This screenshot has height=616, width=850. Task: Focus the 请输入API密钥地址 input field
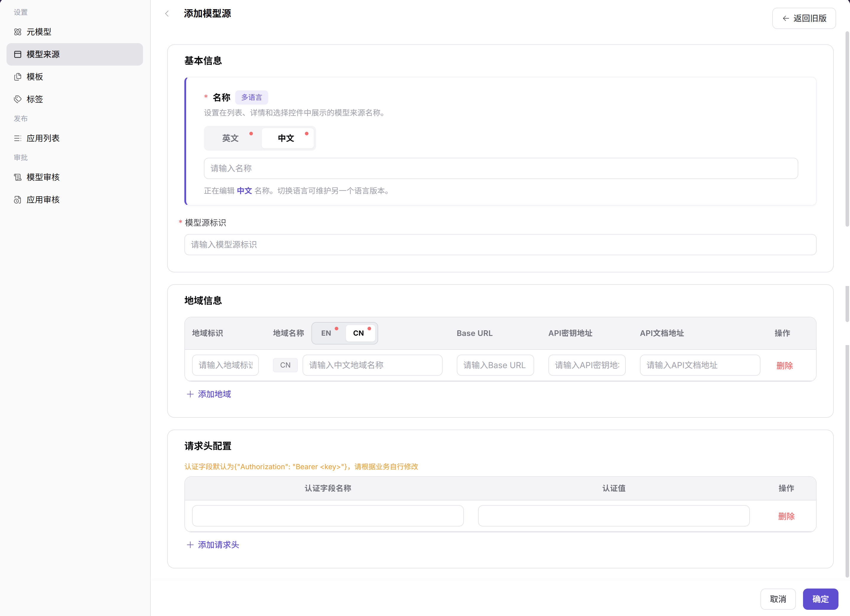pyautogui.click(x=587, y=365)
